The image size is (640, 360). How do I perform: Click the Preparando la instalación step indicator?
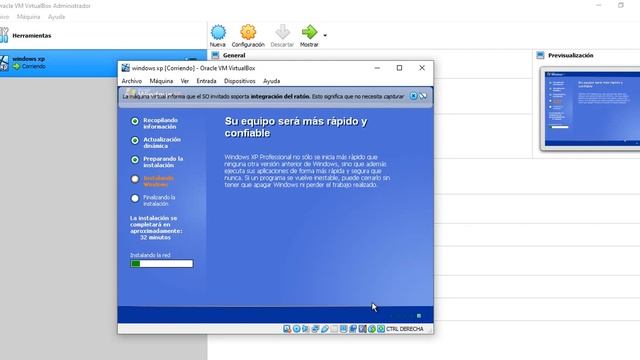click(x=135, y=160)
